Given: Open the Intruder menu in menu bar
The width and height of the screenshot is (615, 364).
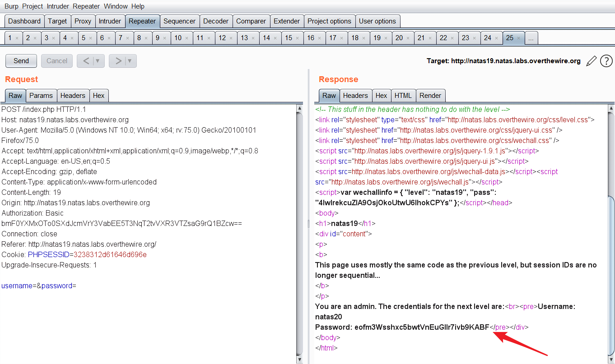Looking at the screenshot, I should click(x=58, y=6).
